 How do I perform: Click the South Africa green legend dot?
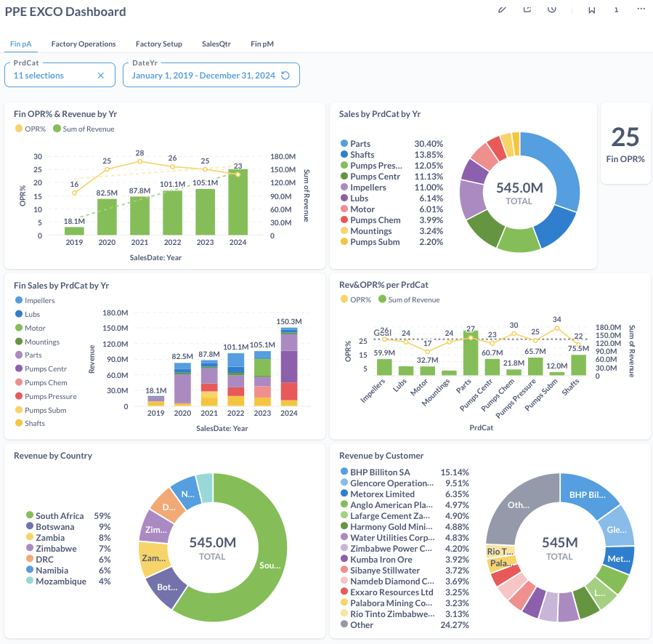30,516
